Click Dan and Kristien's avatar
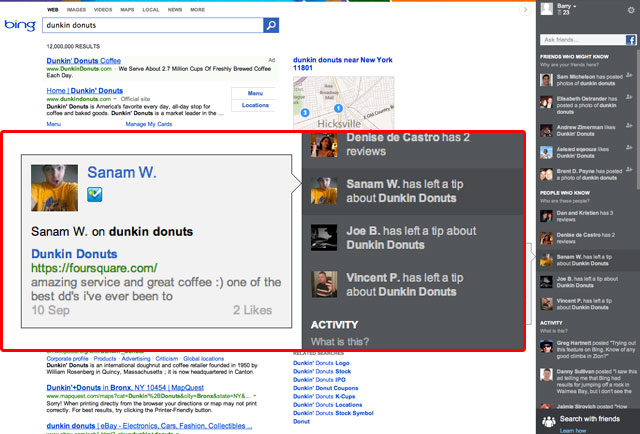Viewport: 640px width, 434px height. click(x=546, y=216)
